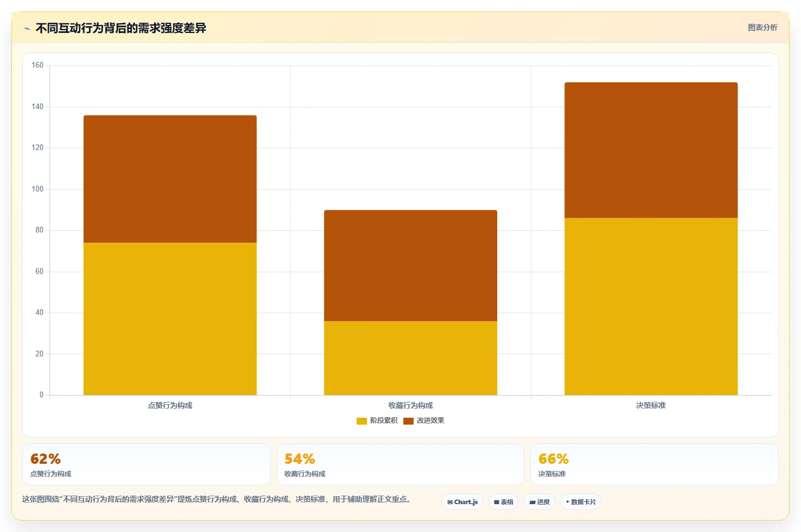Open the 54% 收藏行为构成 card
This screenshot has width=801, height=532.
click(x=400, y=464)
